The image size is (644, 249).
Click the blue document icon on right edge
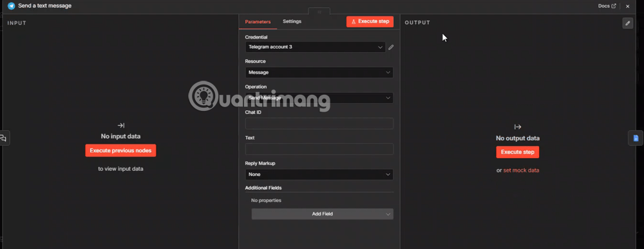636,138
